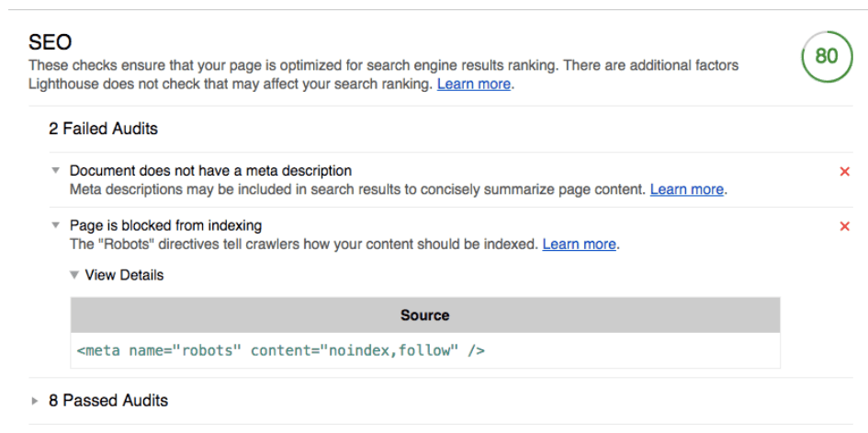Click 'Document does not have a meta description' title
This screenshot has width=868, height=433.
coord(210,171)
